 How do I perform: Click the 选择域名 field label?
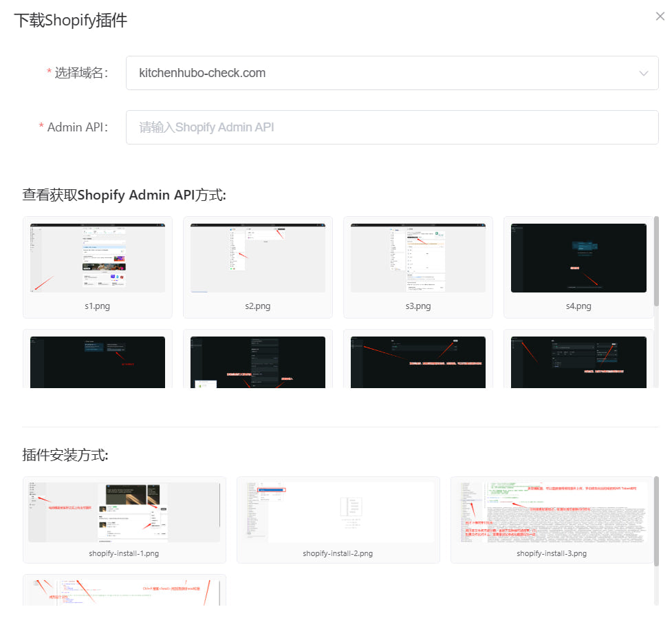pyautogui.click(x=81, y=73)
